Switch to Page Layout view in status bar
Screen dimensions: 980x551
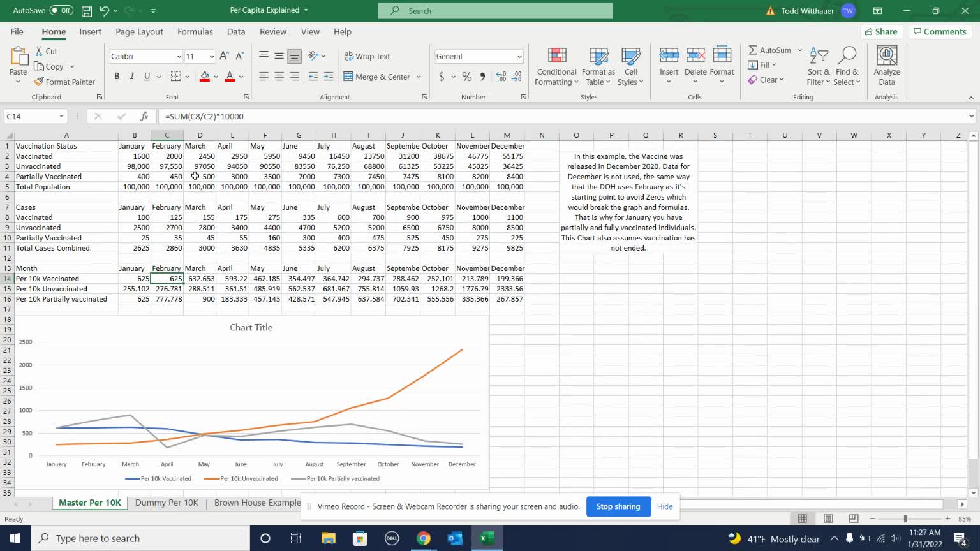(x=828, y=518)
